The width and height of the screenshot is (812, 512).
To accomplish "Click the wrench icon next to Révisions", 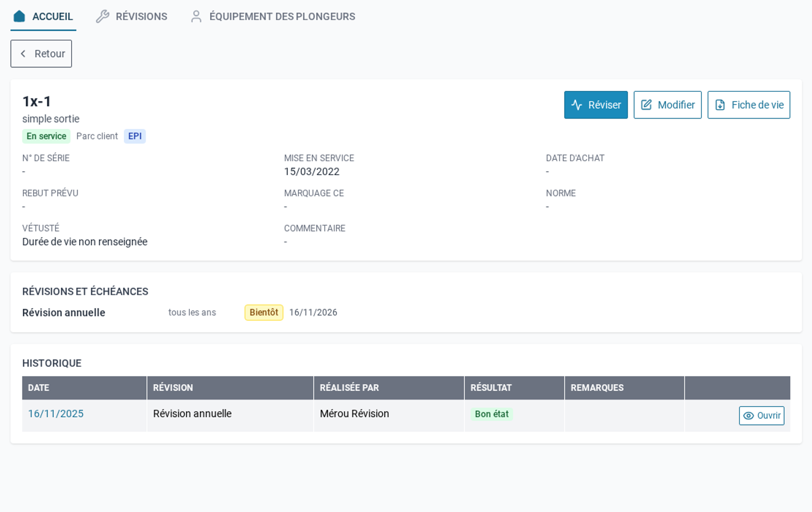I will point(103,16).
